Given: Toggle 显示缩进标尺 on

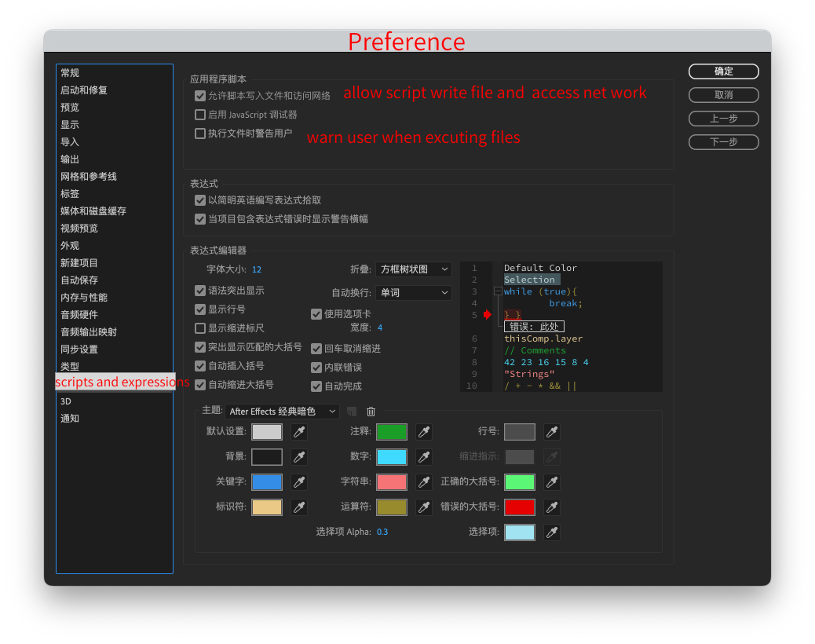Looking at the screenshot, I should click(200, 328).
